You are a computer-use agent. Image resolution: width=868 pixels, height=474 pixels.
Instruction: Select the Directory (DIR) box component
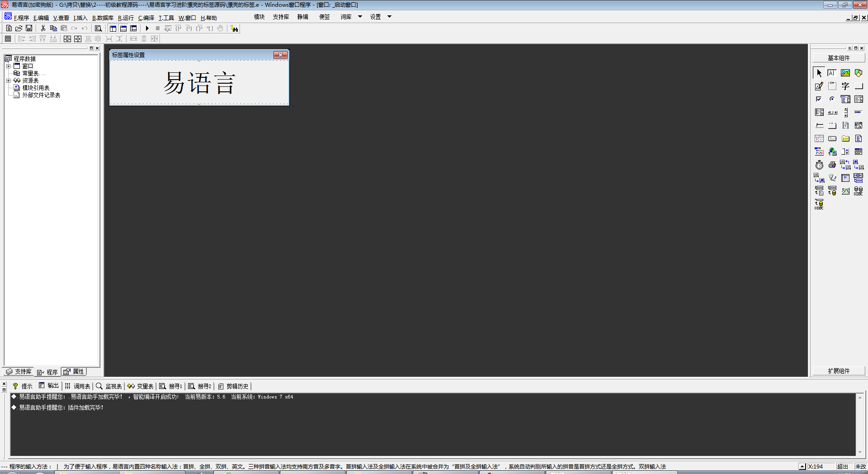pyautogui.click(x=845, y=138)
